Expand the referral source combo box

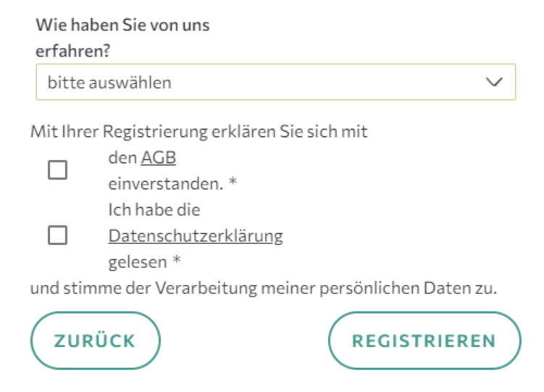(275, 82)
